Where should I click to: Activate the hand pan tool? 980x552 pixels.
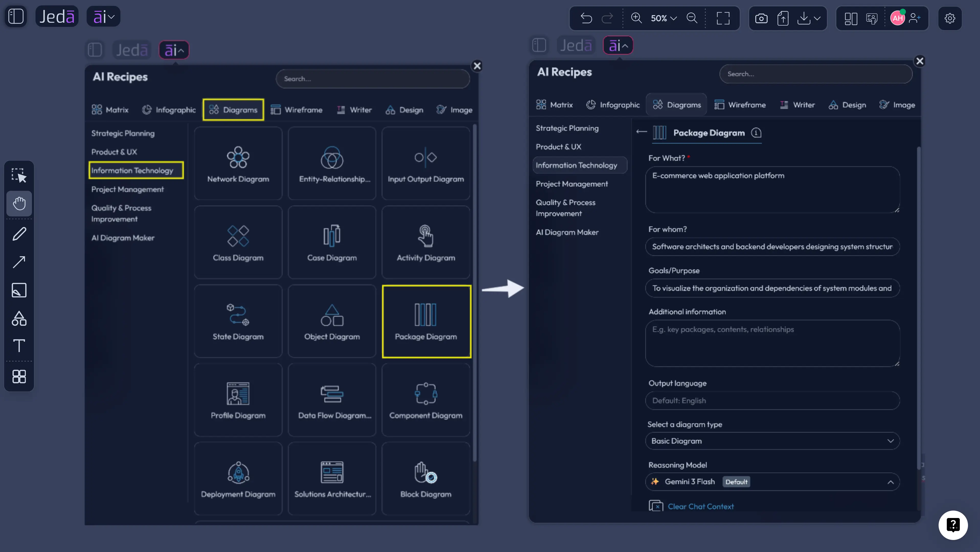19,204
